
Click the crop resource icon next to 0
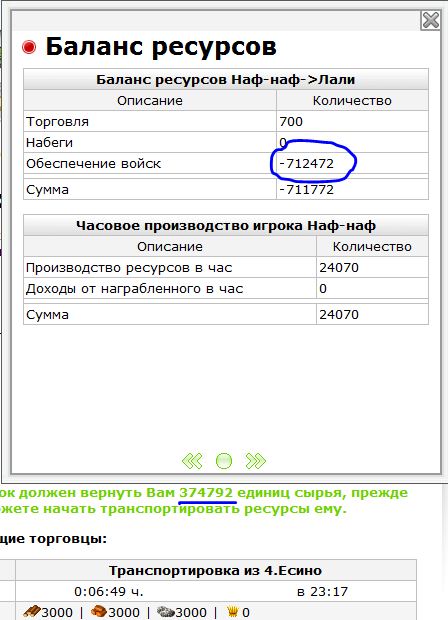tap(233, 612)
